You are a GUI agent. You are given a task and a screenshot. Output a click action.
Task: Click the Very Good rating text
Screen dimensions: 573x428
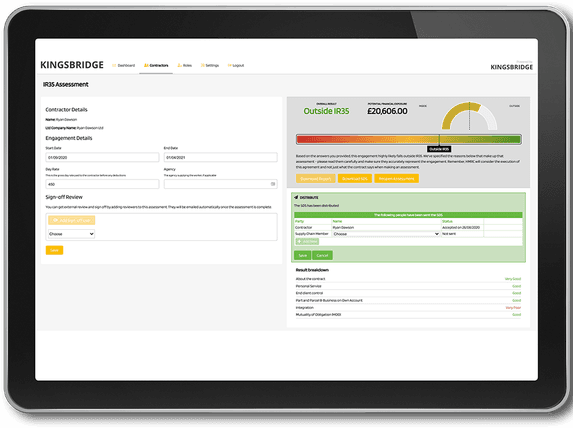[x=513, y=279]
